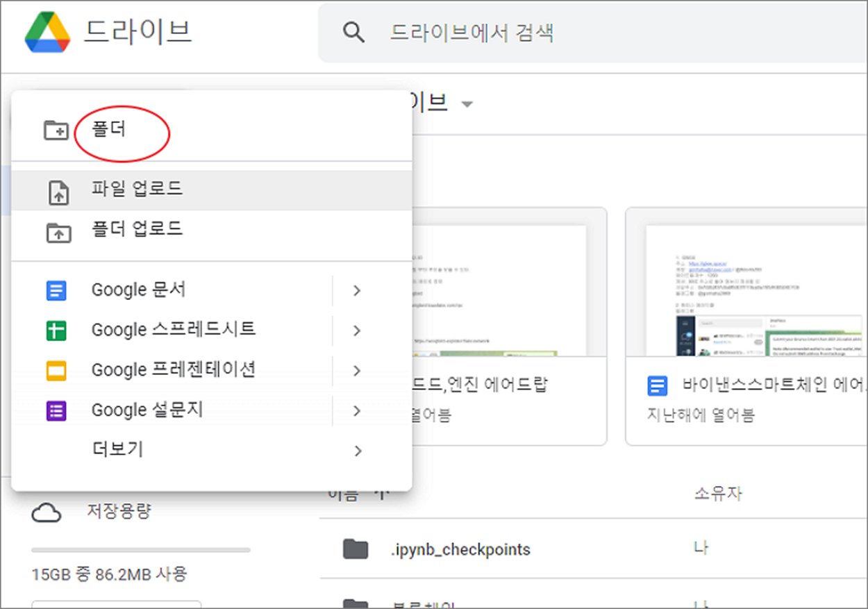Viewport: 868px width, 609px height.
Task: Click the yellow Google Slides icon
Action: tap(56, 371)
